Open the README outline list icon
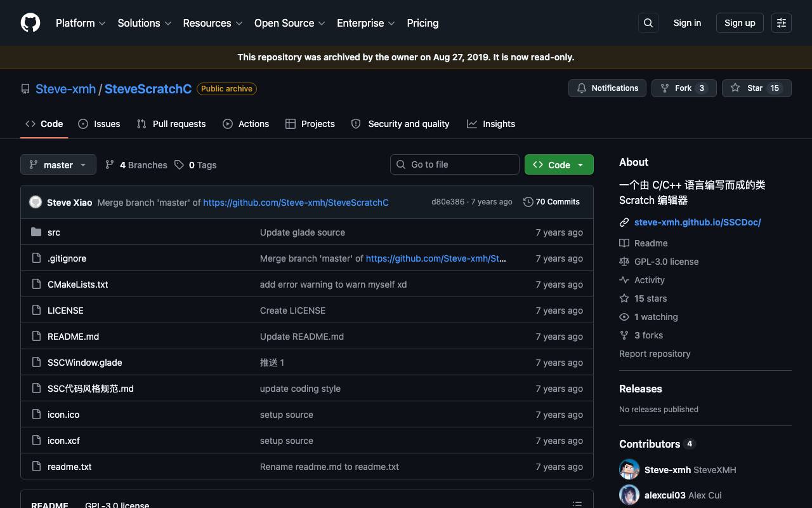The height and width of the screenshot is (508, 812). (x=577, y=504)
